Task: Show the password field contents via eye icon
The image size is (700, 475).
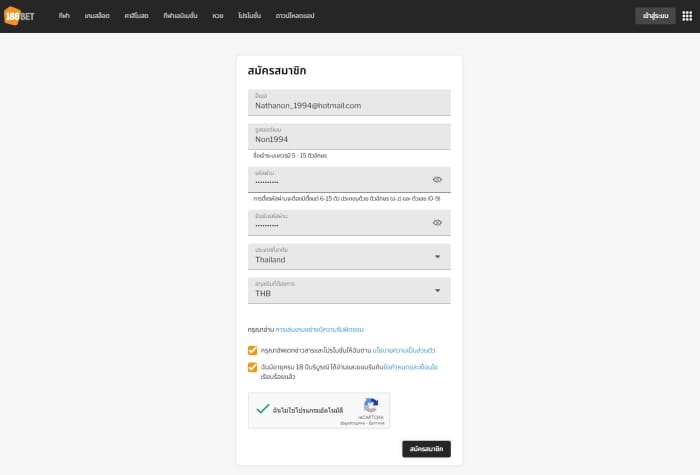Action: 437,179
